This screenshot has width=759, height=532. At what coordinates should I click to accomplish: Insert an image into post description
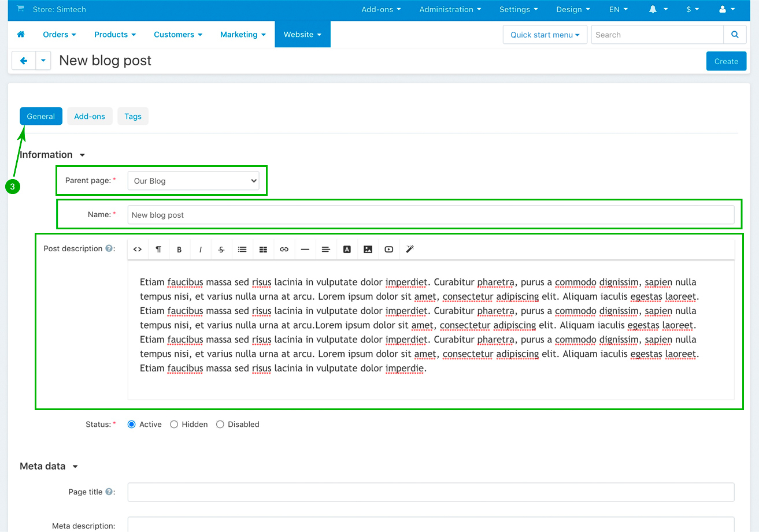(x=368, y=250)
